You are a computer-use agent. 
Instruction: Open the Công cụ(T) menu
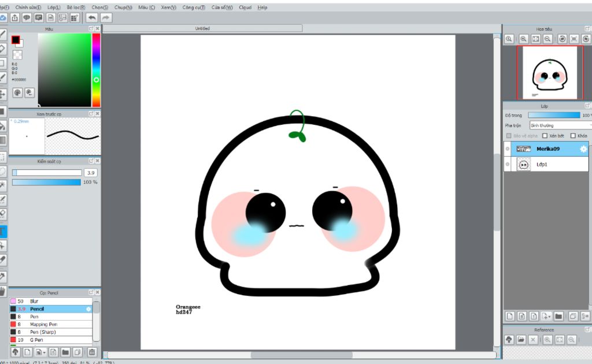tap(194, 8)
